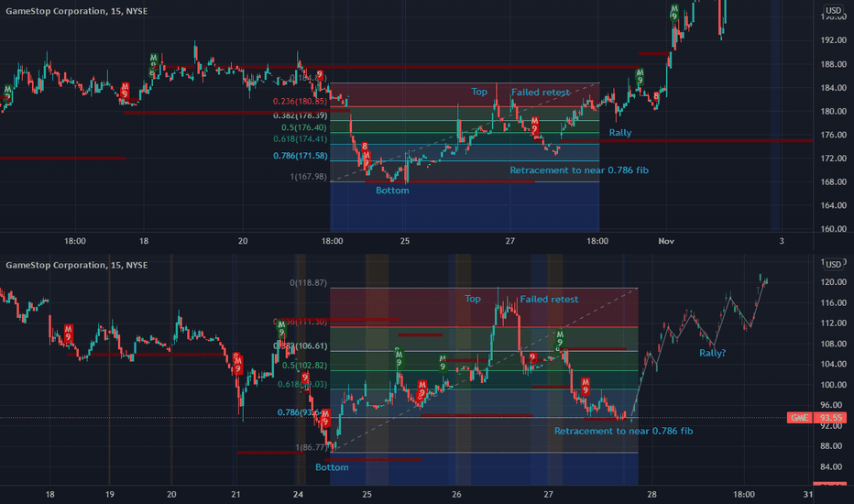Select the 0(118.87) fib level label

tap(308, 283)
